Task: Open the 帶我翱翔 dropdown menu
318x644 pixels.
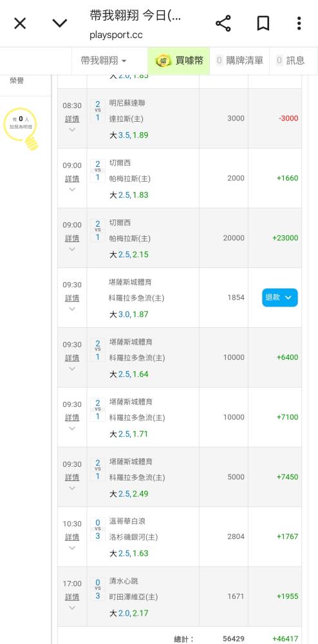Action: [104, 61]
